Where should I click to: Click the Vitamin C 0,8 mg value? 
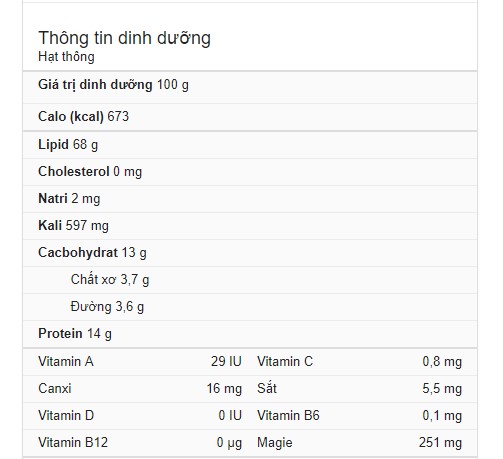(442, 362)
